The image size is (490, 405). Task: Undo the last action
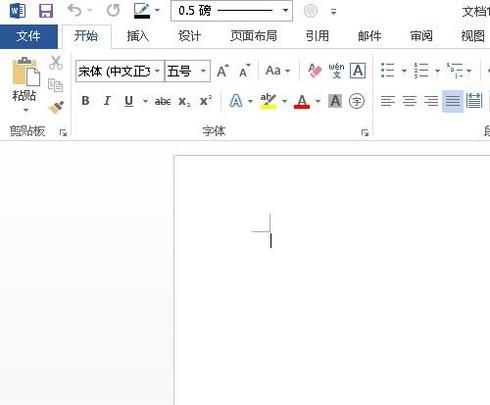[75, 10]
